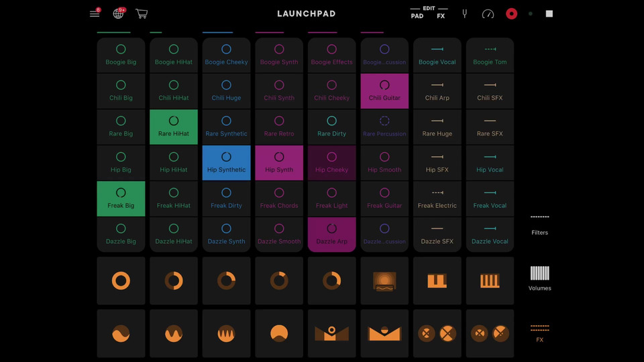This screenshot has width=644, height=362.
Task: Stop the active Freak Big pad
Action: (121, 198)
